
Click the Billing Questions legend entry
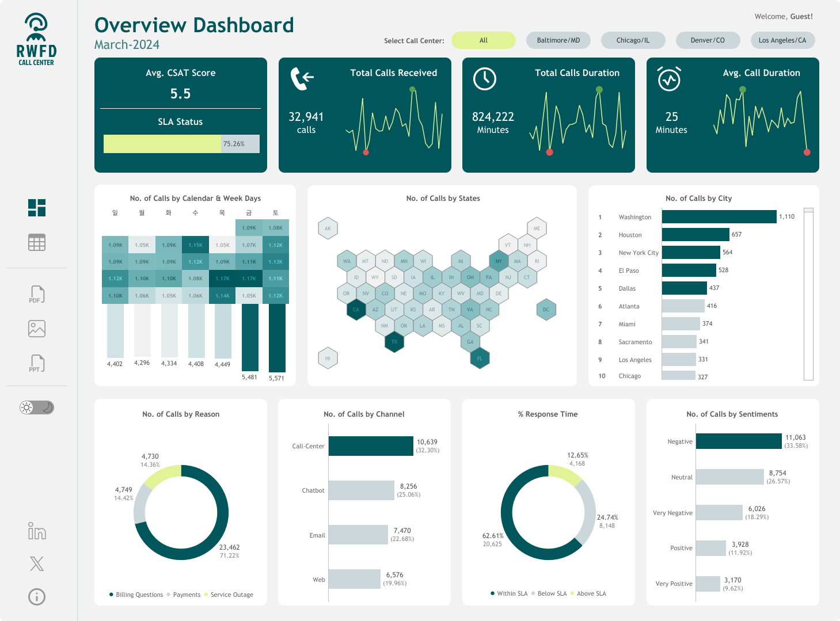click(136, 595)
